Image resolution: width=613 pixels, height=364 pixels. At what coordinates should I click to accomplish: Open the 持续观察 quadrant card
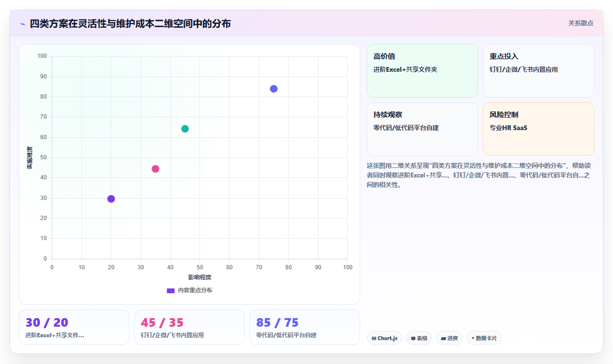[x=422, y=129]
